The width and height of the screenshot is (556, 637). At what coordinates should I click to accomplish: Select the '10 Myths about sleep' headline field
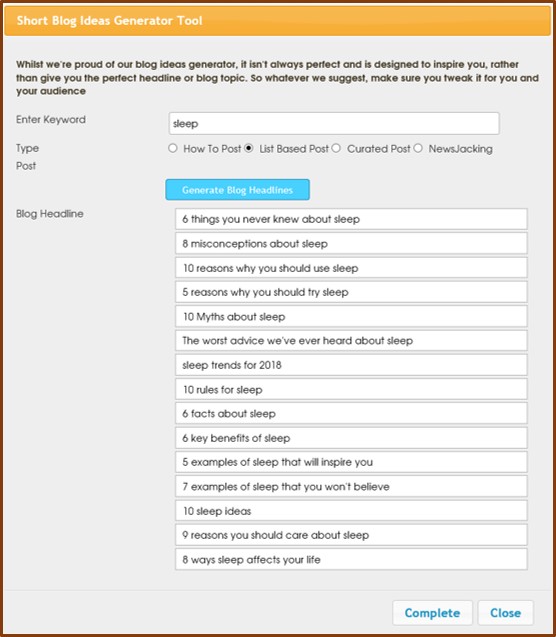point(351,316)
